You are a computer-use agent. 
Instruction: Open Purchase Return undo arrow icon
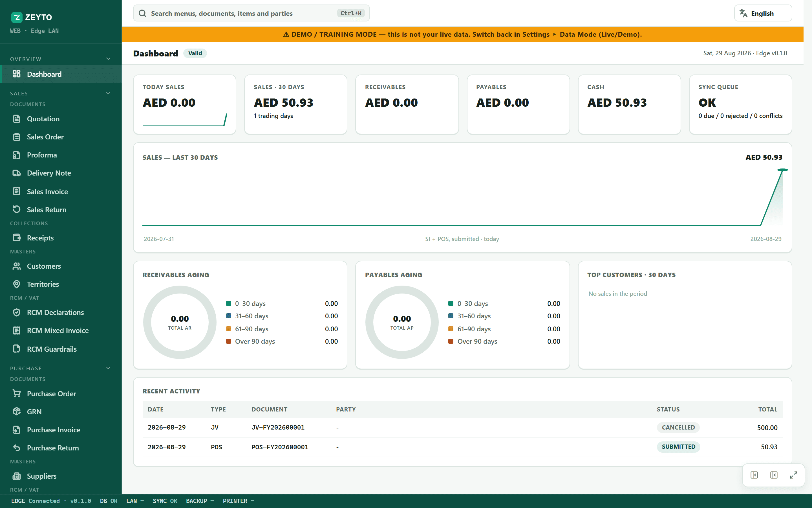pyautogui.click(x=16, y=448)
